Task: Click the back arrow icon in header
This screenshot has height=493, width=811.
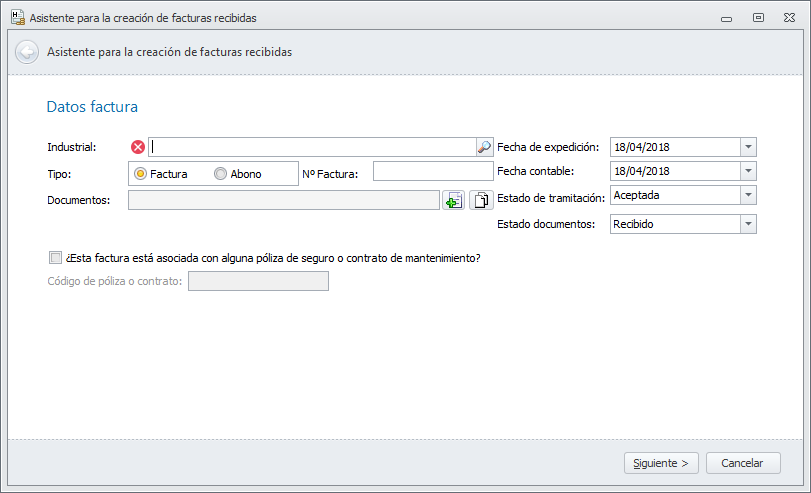Action: click(27, 52)
